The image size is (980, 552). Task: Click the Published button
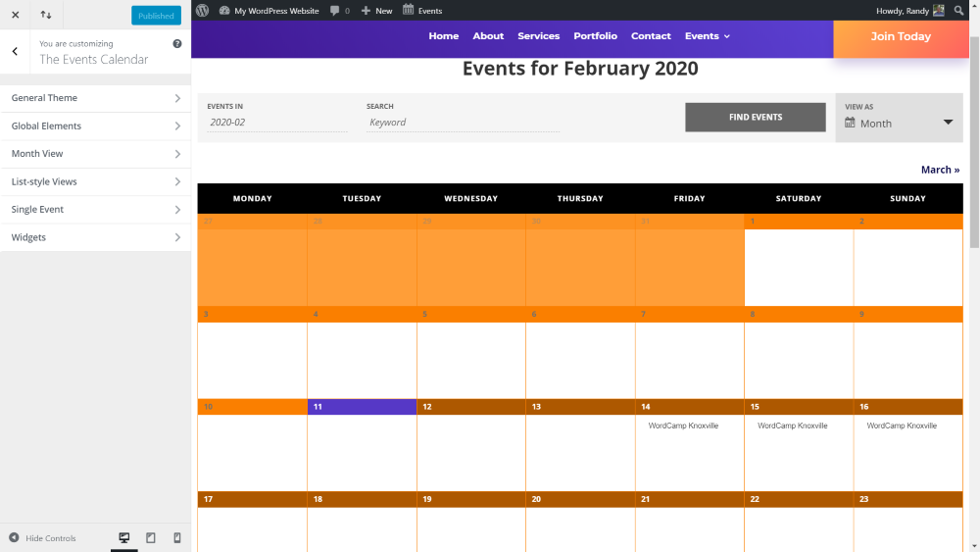[156, 16]
